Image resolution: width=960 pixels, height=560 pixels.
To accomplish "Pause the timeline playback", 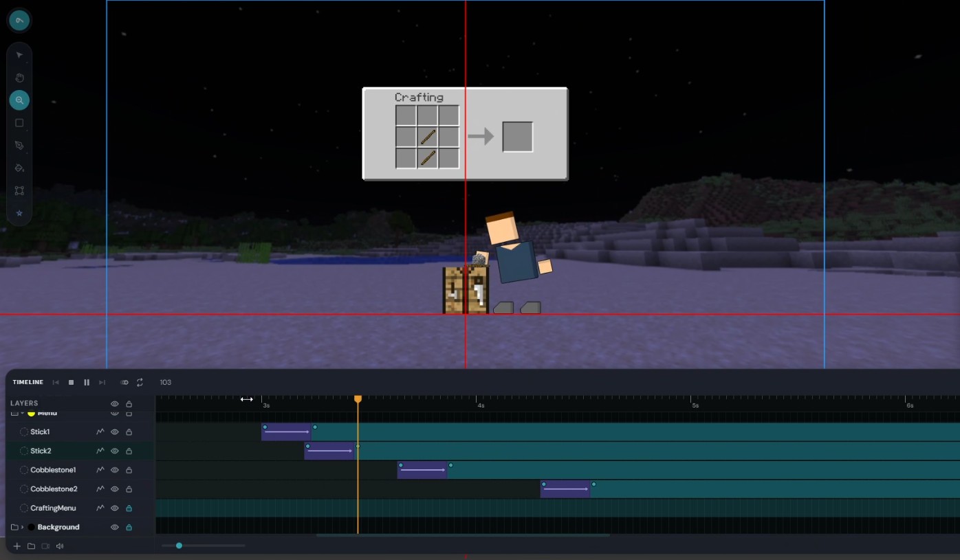I will [x=87, y=382].
